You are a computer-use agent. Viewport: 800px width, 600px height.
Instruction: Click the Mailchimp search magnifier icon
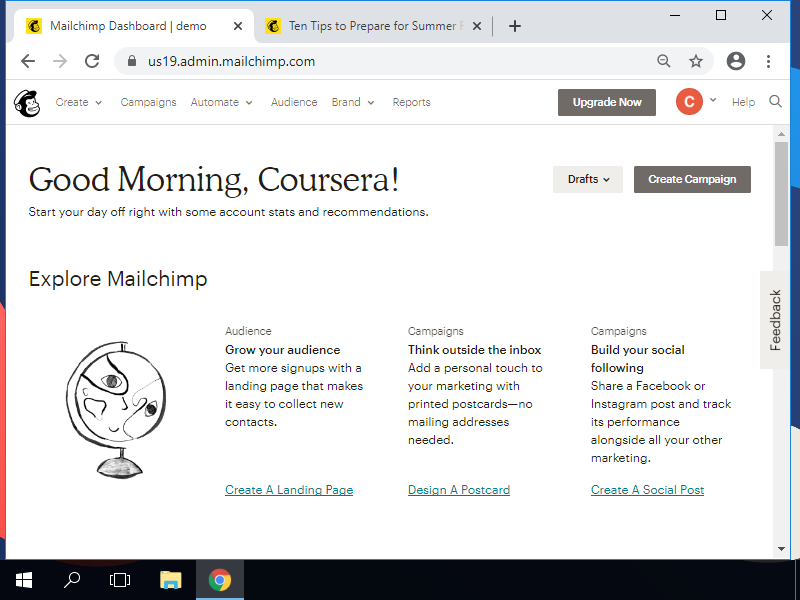(x=776, y=102)
